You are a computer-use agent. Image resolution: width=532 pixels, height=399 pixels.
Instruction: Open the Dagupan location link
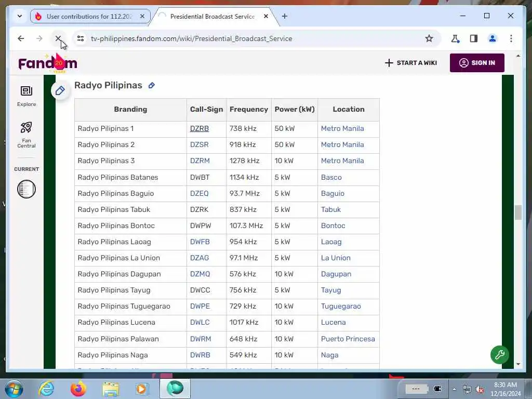(336, 274)
